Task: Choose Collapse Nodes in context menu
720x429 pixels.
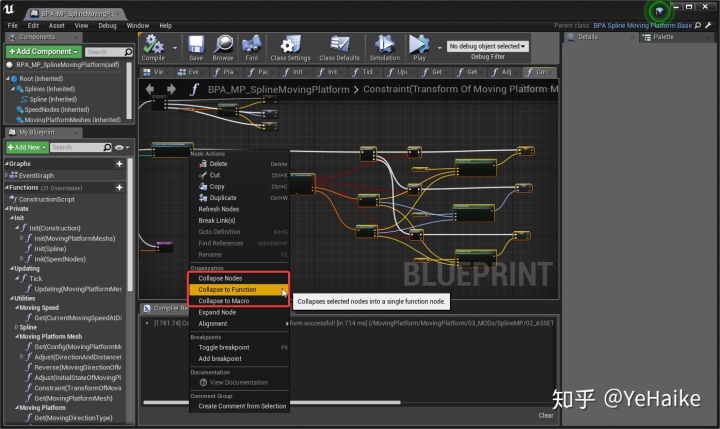Action: click(x=239, y=278)
